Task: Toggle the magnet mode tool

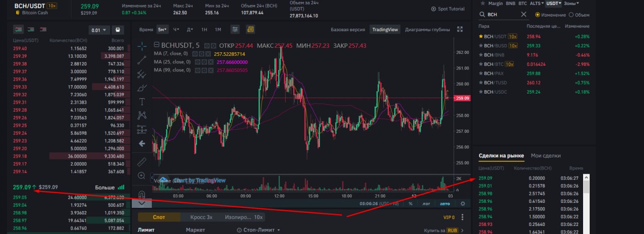Action: click(141, 194)
